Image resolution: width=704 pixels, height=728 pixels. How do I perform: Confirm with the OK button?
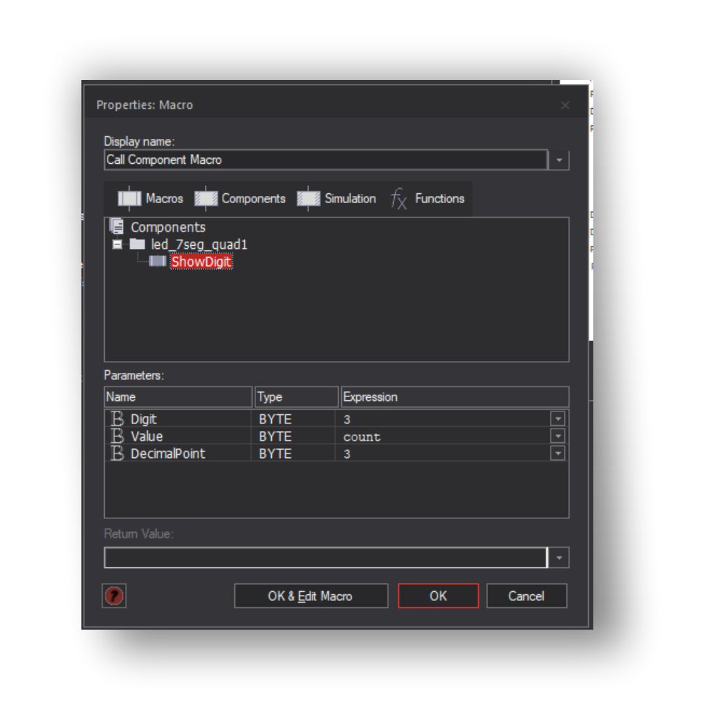(438, 596)
